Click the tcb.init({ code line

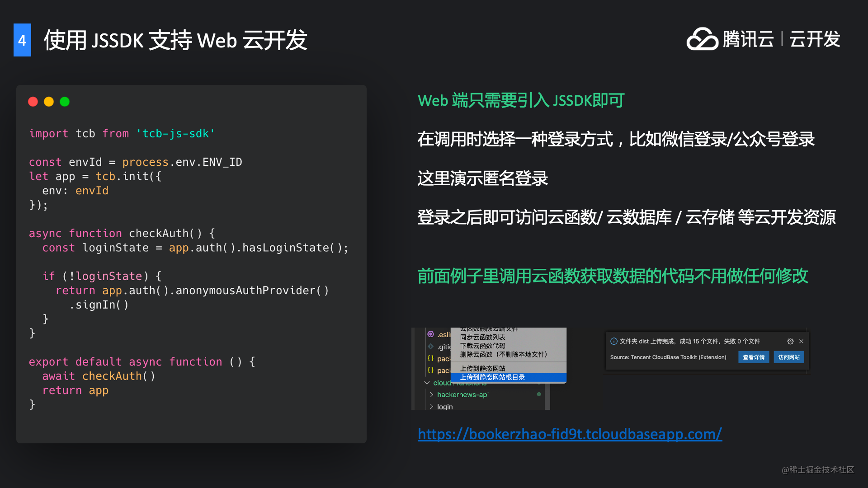95,176
